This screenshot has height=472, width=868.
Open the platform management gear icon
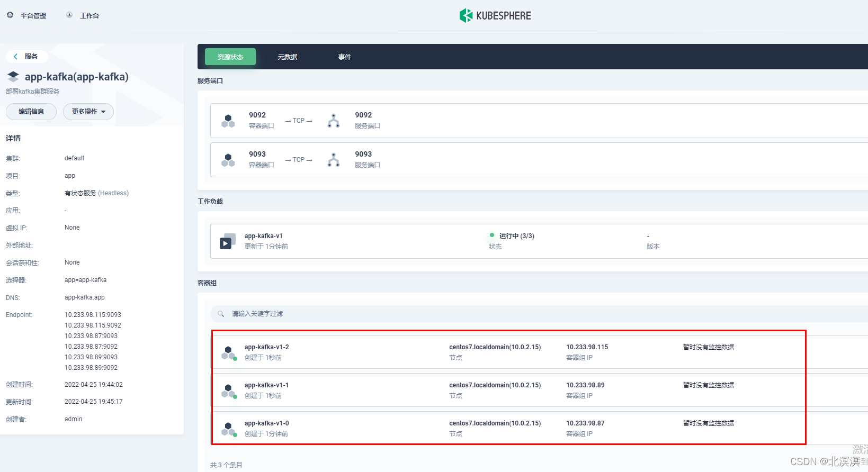click(x=10, y=15)
